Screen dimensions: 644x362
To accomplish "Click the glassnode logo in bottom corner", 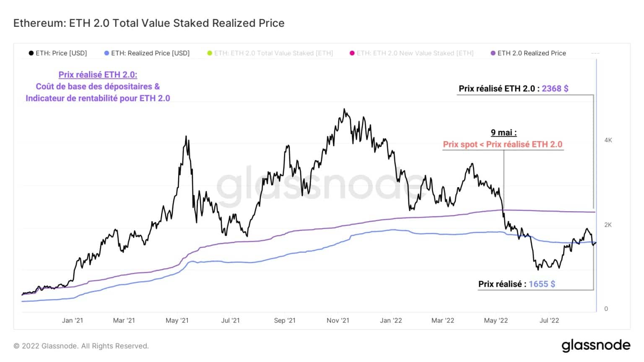I will point(596,346).
